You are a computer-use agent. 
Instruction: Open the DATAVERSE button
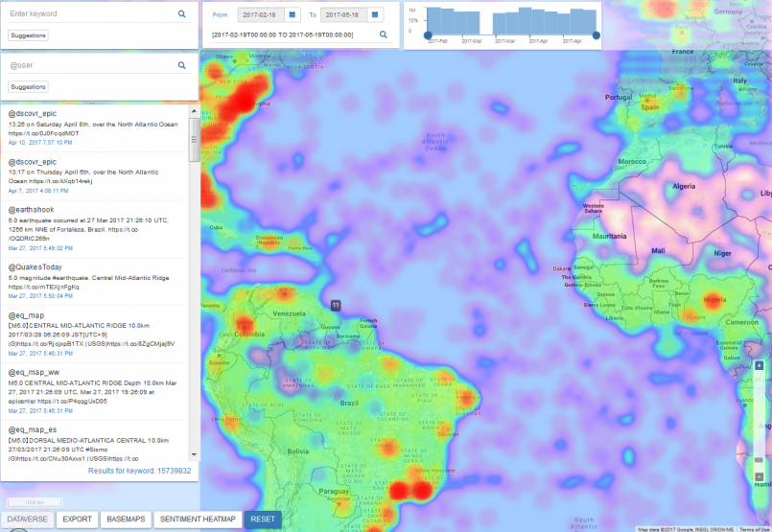click(x=28, y=520)
